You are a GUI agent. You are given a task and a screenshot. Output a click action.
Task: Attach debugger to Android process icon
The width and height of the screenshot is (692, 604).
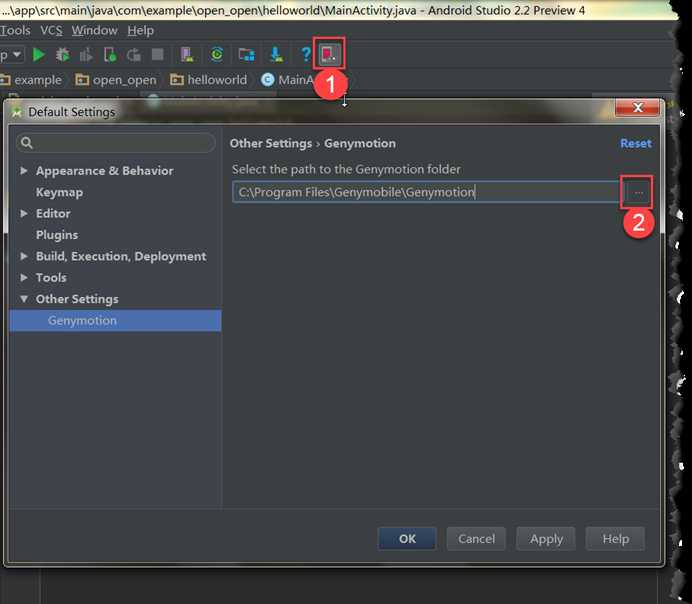click(x=110, y=55)
